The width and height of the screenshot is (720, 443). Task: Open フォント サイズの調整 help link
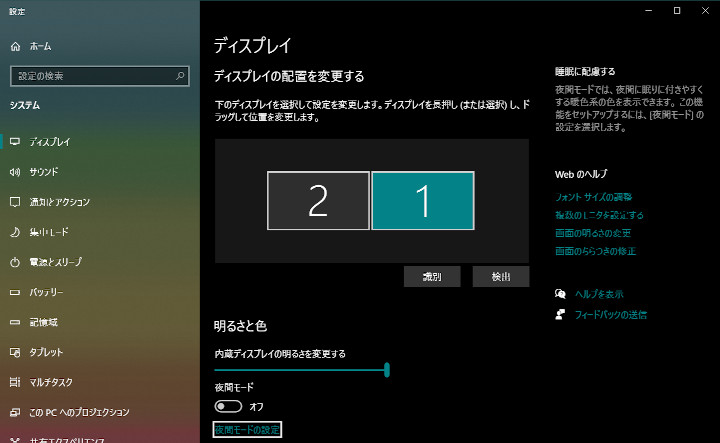593,197
